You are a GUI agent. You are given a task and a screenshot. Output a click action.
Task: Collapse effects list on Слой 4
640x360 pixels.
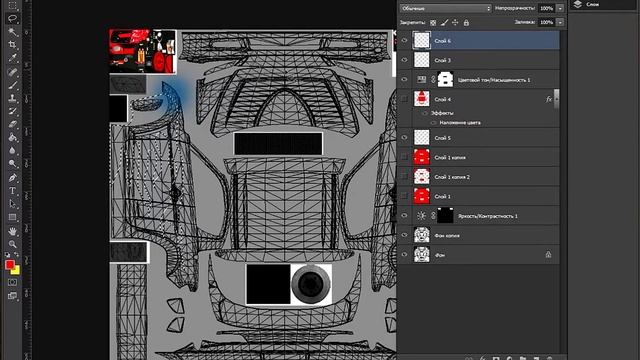point(556,99)
